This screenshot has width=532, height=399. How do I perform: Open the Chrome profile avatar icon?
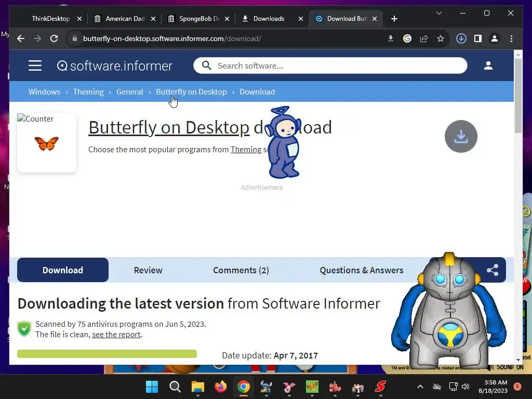pyautogui.click(x=495, y=38)
